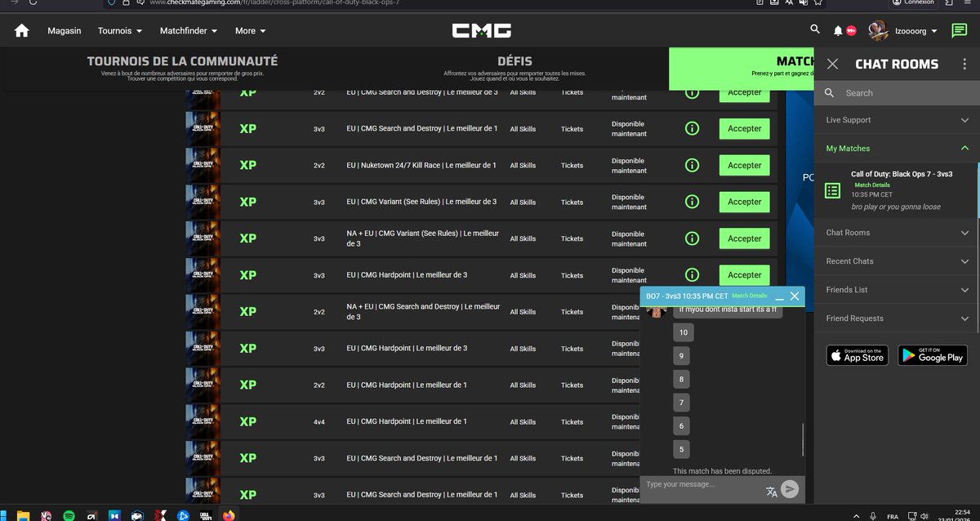Click the chat message reading 10

pos(683,332)
